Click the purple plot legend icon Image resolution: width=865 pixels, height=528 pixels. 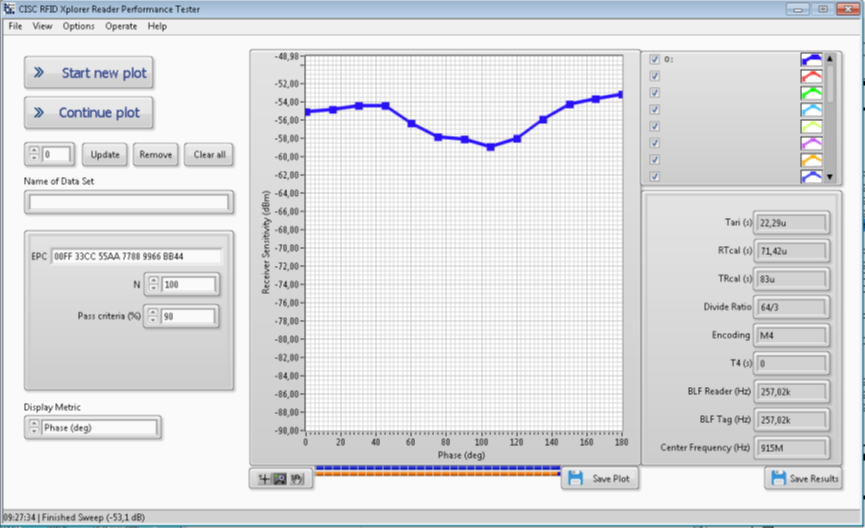pyautogui.click(x=810, y=143)
